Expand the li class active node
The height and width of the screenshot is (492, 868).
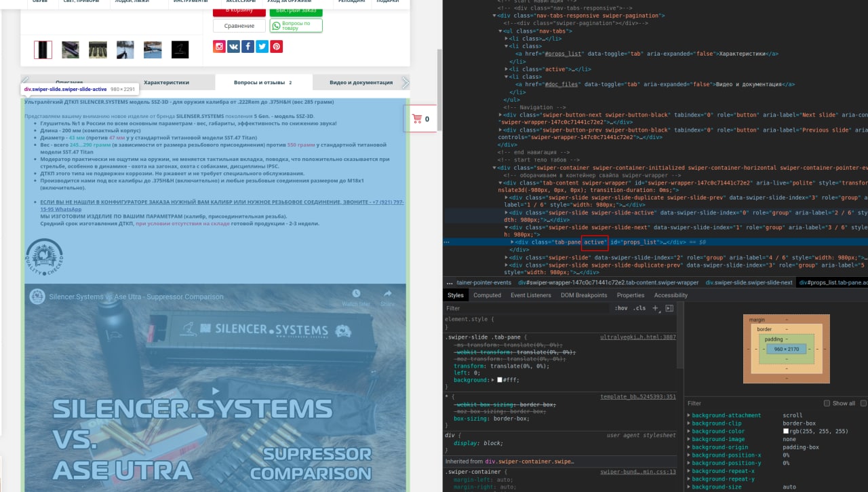[507, 69]
